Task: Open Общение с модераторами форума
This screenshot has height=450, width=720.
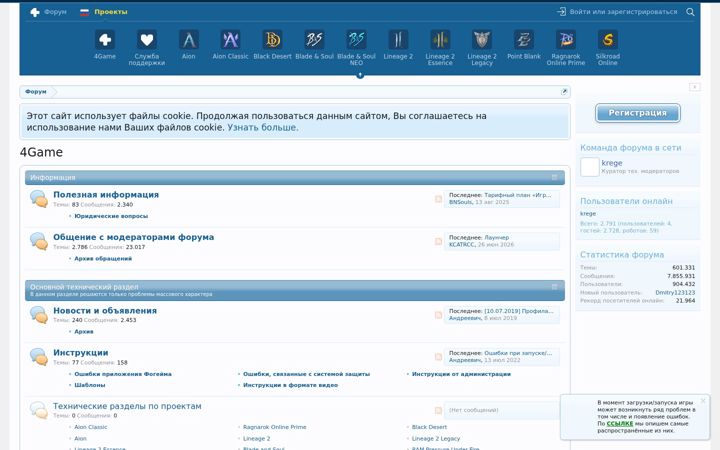Action: pos(134,237)
